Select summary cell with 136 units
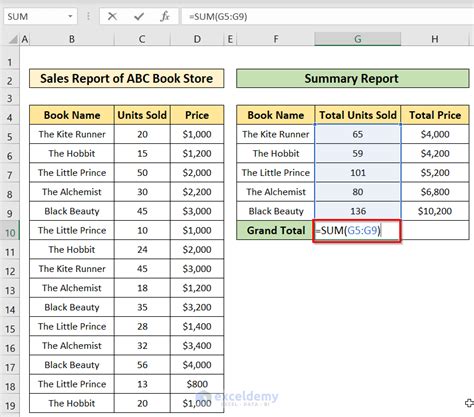474x417 pixels. [358, 211]
